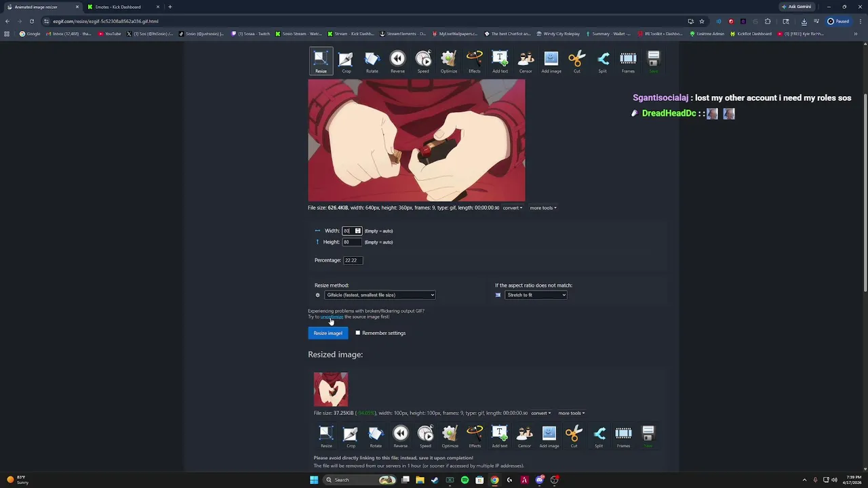Click the Width stepper arrows
The image size is (868, 488).
click(358, 231)
